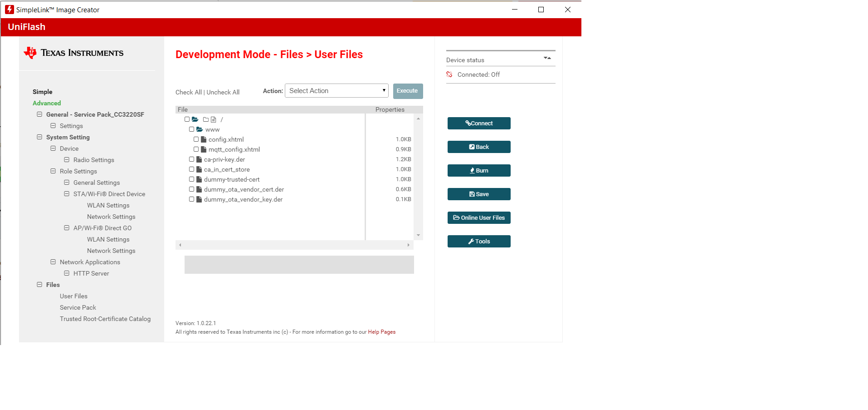Click the SimpleLink Image Creator title bar icon

click(x=10, y=10)
